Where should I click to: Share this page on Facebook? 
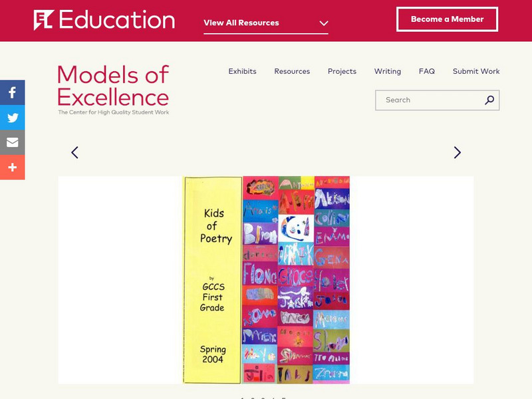pos(12,93)
